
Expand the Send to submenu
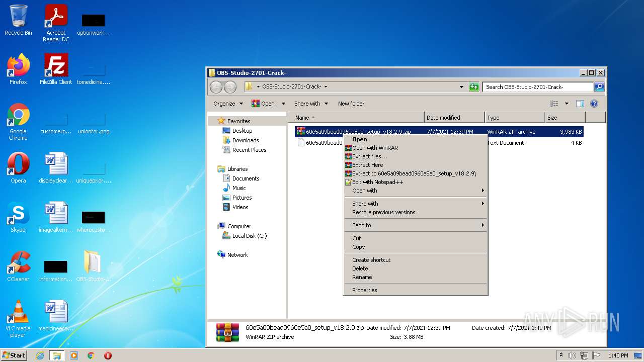coord(415,225)
